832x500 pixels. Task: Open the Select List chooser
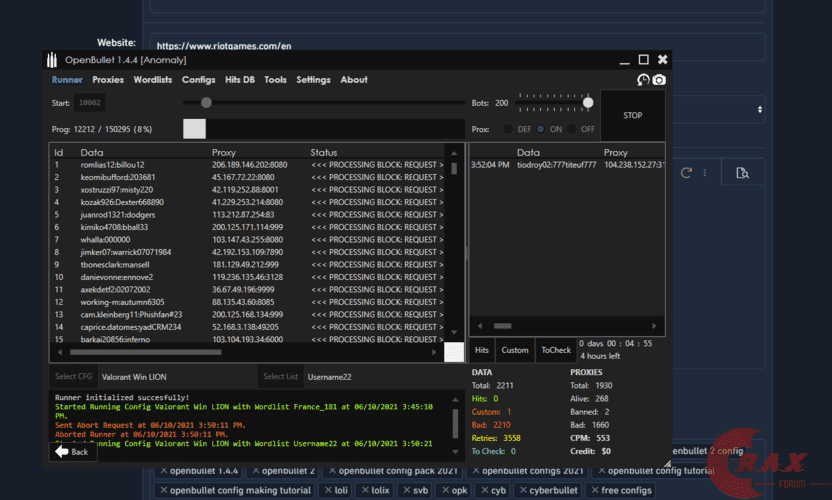click(x=280, y=376)
